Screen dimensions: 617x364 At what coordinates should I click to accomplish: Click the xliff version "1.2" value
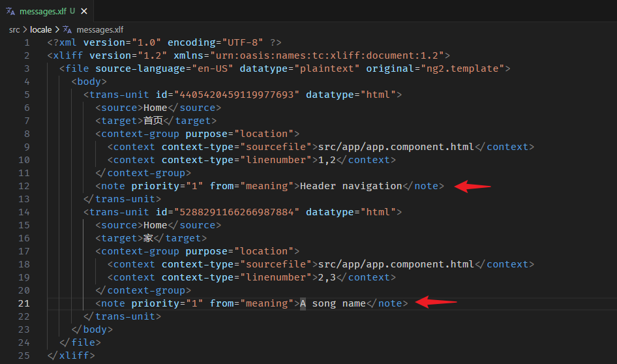coord(152,55)
